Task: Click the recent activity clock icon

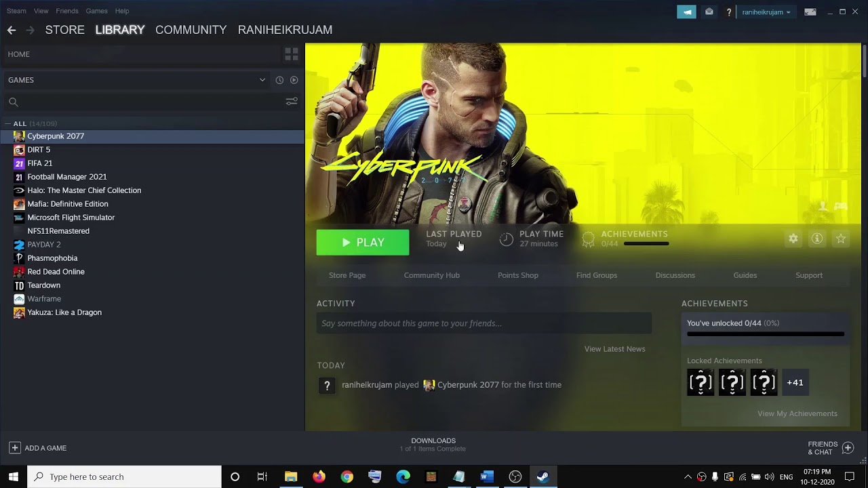Action: pyautogui.click(x=279, y=80)
